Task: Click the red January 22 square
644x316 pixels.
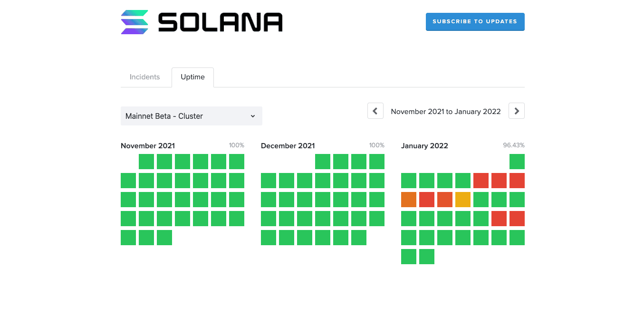Action: 517,219
